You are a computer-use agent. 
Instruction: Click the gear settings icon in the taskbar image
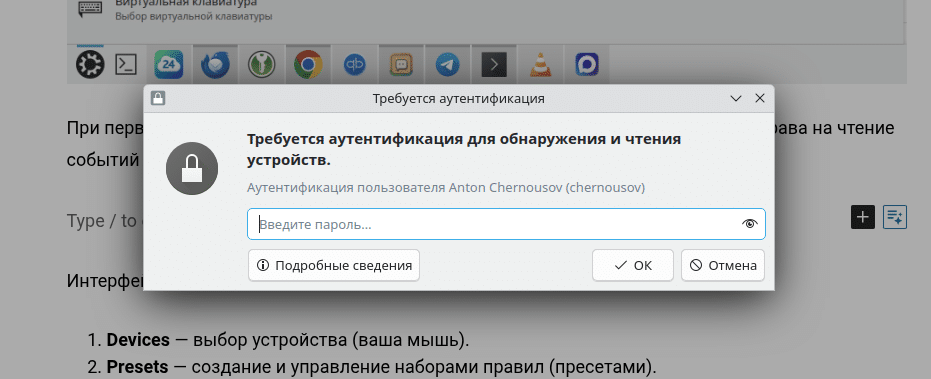tap(90, 64)
